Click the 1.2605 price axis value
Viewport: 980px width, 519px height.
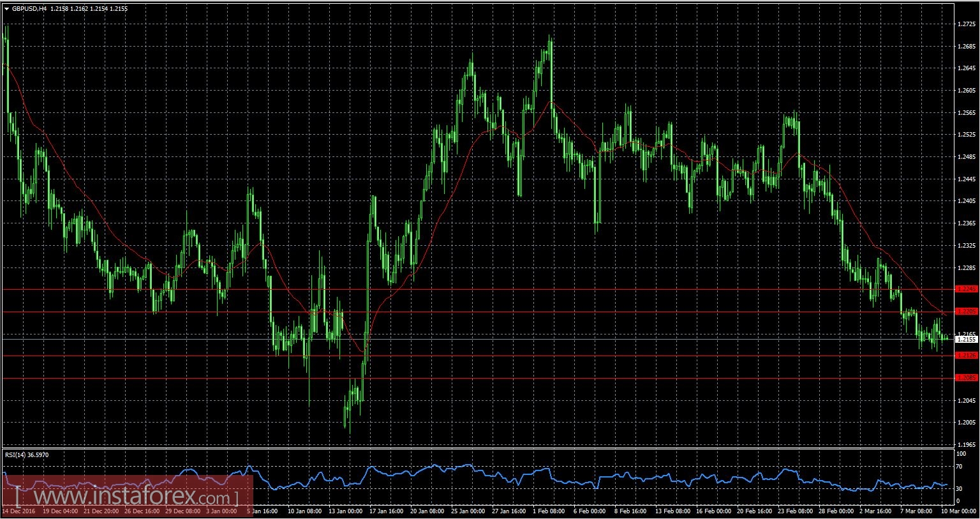[x=967, y=91]
